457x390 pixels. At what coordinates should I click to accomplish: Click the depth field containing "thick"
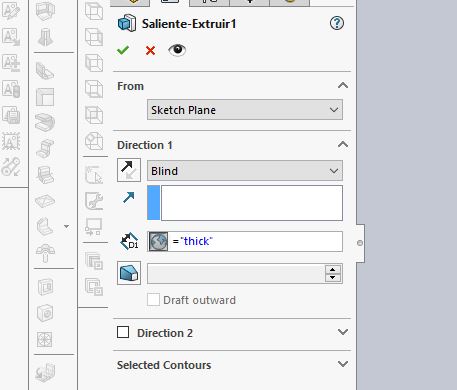245,241
